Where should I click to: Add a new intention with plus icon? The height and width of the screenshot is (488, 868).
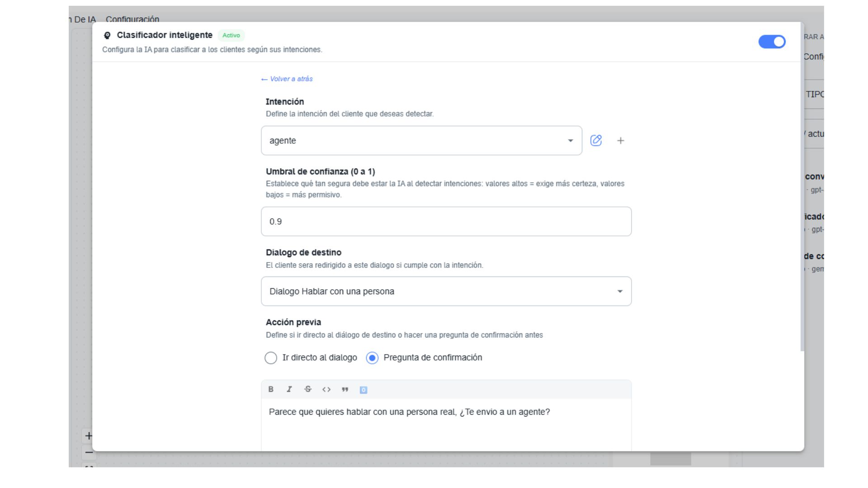(x=621, y=141)
